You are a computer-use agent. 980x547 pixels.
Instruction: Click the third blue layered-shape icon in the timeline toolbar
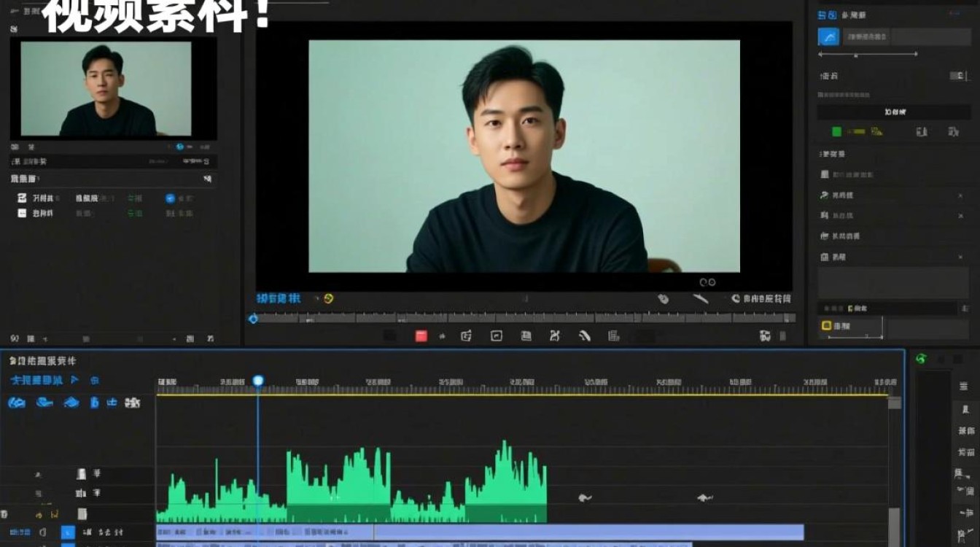pos(71,403)
